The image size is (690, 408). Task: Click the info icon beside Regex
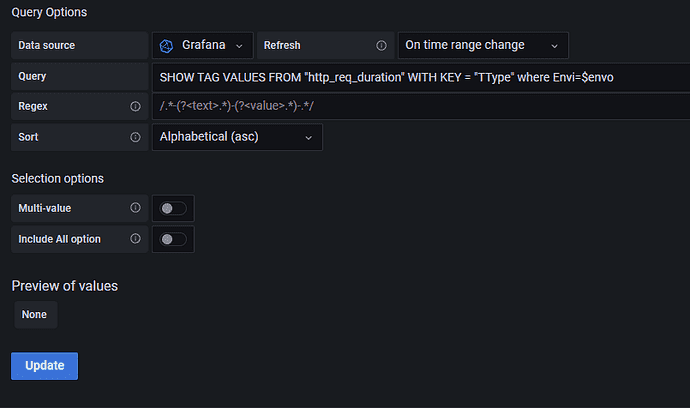135,106
